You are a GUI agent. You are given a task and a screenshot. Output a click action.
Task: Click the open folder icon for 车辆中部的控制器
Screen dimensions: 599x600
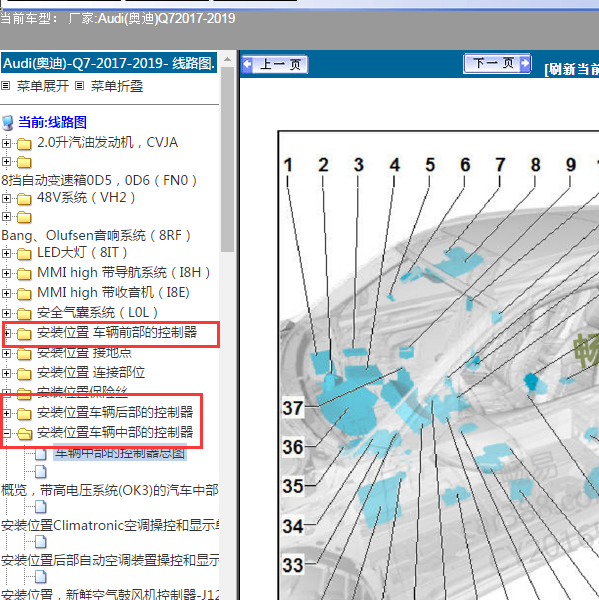[x=25, y=434]
